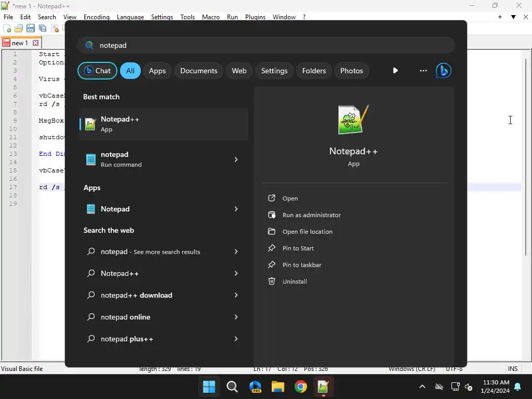Expand 'notepad online' suggestion chevron
This screenshot has width=532, height=399.
(236, 317)
